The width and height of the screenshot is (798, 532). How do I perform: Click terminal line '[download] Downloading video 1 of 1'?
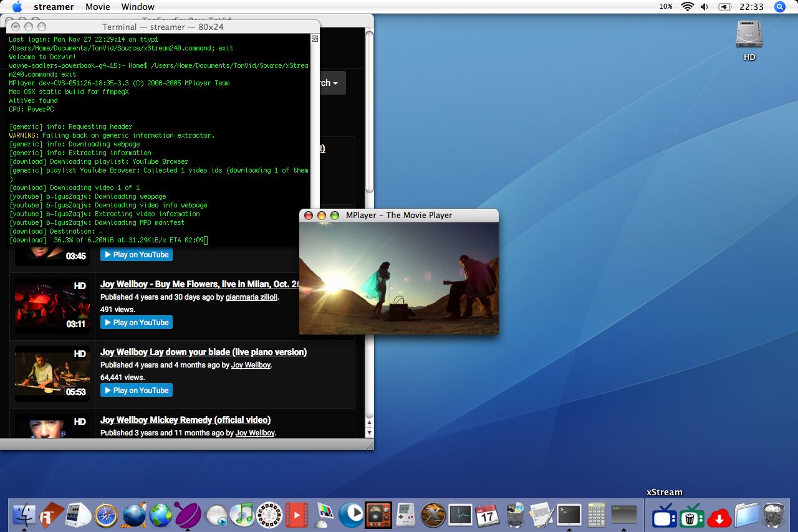74,188
